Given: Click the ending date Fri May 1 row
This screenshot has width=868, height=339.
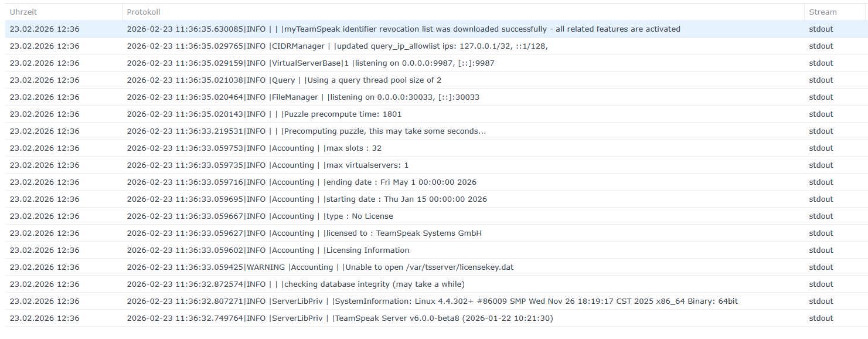Looking at the screenshot, I should click(x=301, y=182).
